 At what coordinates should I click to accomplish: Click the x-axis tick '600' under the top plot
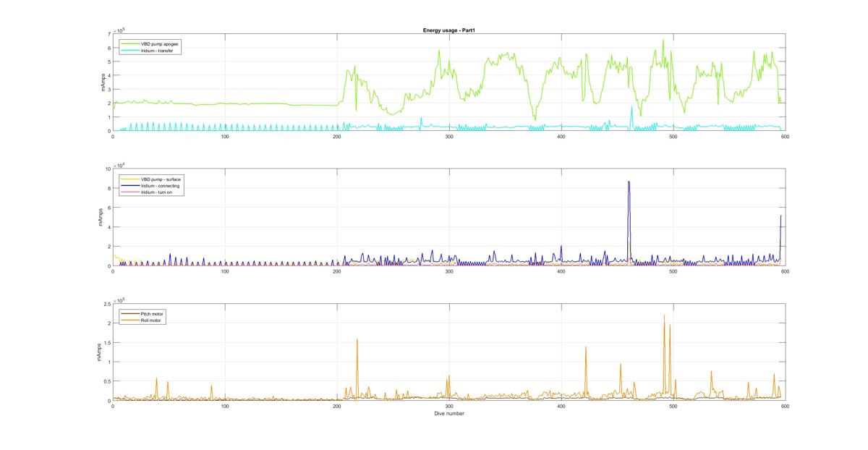tap(785, 136)
